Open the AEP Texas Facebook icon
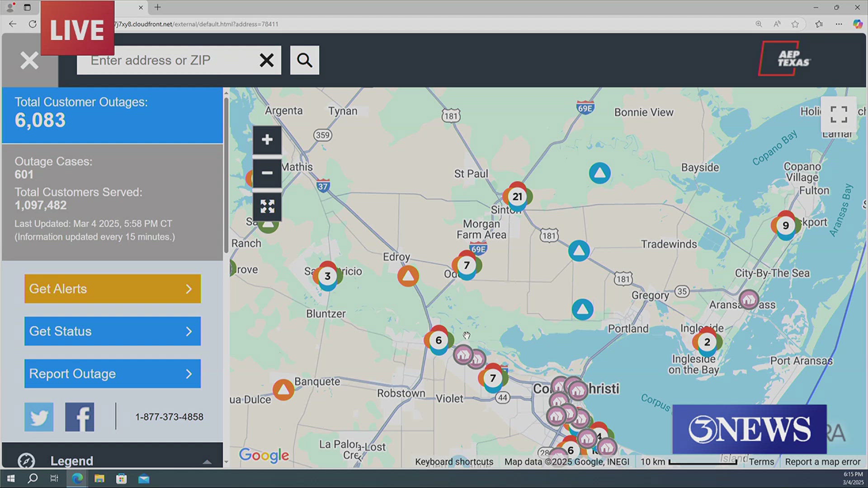This screenshot has width=868, height=488. (x=80, y=417)
